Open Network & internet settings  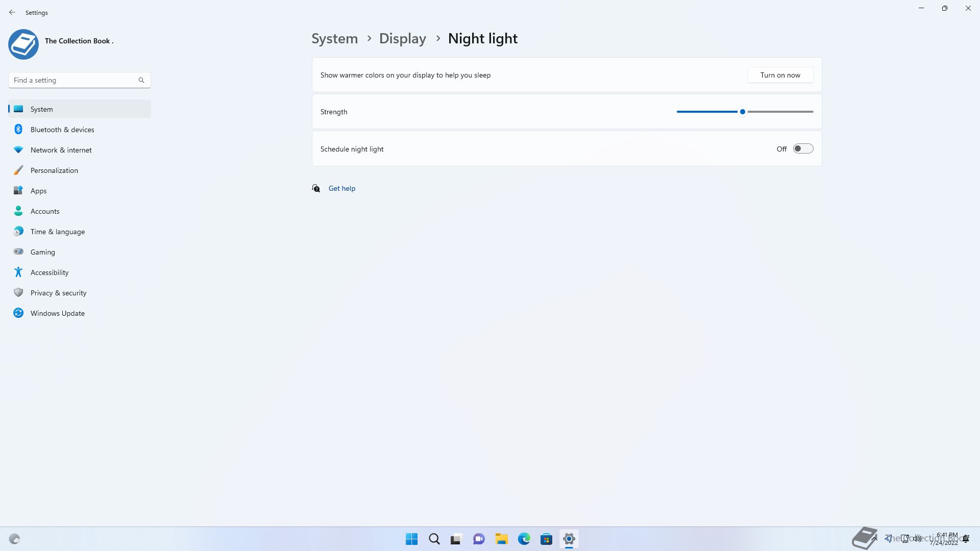pos(80,149)
